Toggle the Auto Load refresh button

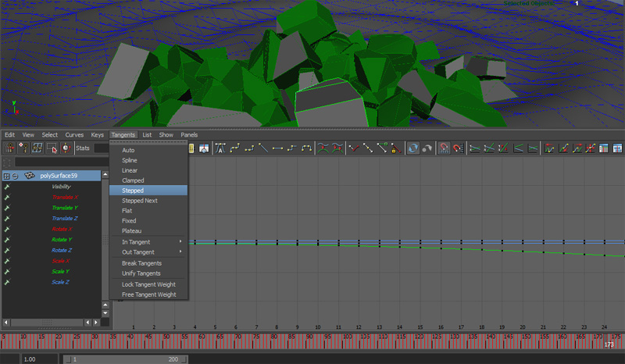(x=413, y=148)
